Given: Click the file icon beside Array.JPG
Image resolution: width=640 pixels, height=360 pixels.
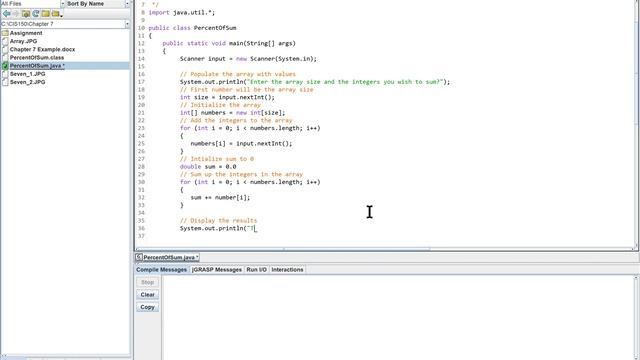Looking at the screenshot, I should pyautogui.click(x=5, y=41).
